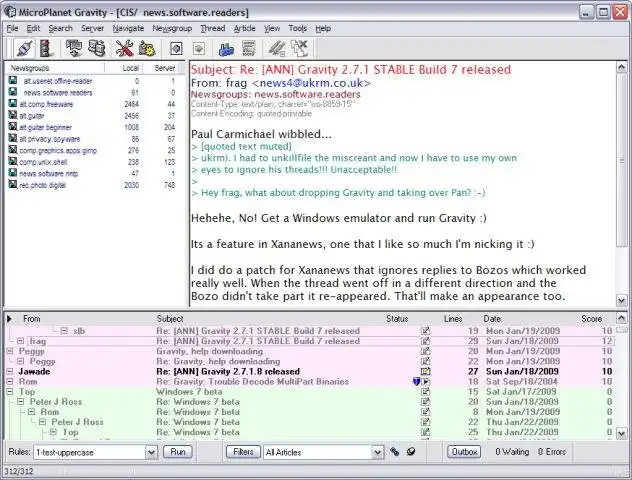Click the greyed pencils compose icon
Screen dimensions: 632x480
click(x=276, y=49)
